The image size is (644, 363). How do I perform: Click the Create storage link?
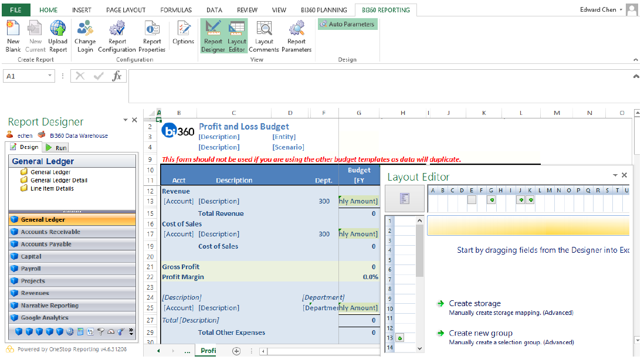coord(474,303)
